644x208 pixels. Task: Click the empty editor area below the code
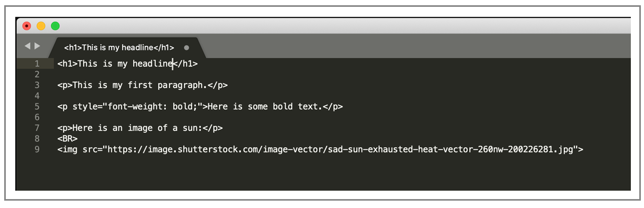pos(342,173)
